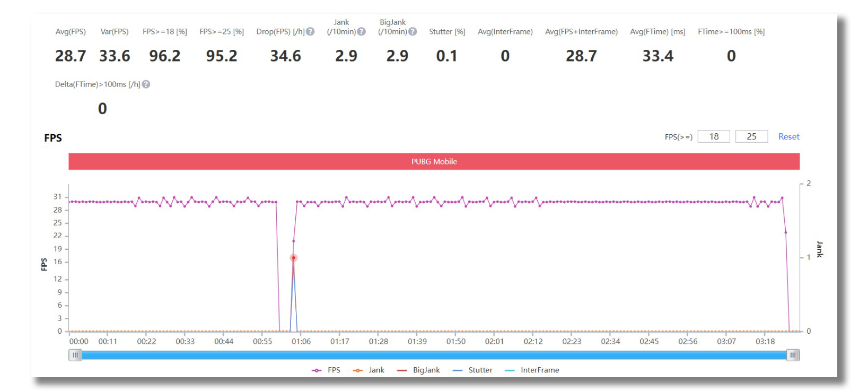868x391 pixels.
Task: Click the 31 tick on the FPS axis
Action: pos(57,197)
